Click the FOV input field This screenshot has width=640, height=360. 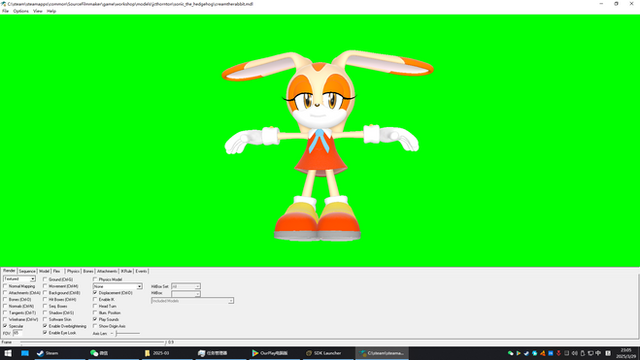[x=18, y=333]
